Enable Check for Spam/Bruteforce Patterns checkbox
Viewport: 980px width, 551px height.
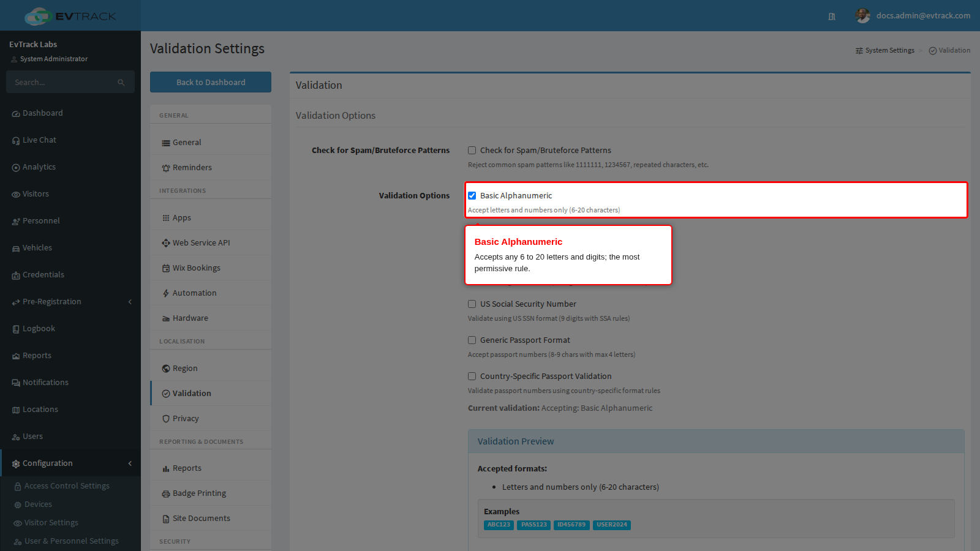click(472, 151)
